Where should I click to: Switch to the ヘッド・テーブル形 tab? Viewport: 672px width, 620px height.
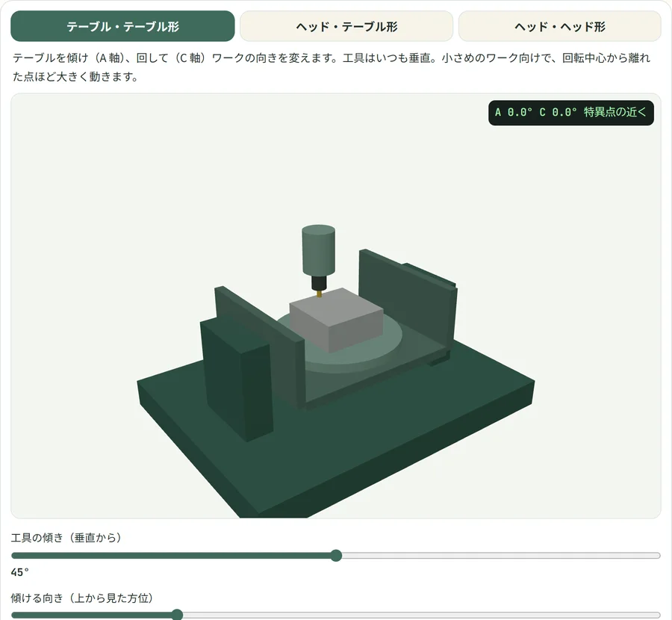pyautogui.click(x=346, y=27)
